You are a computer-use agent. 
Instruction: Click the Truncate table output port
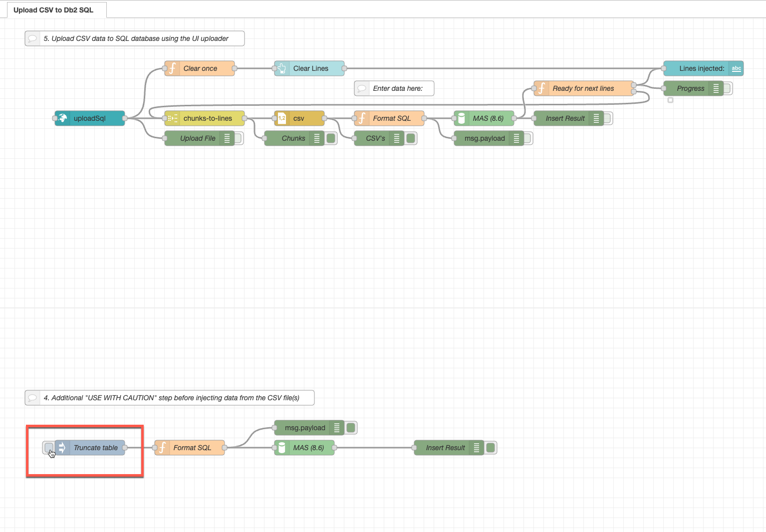click(x=125, y=448)
